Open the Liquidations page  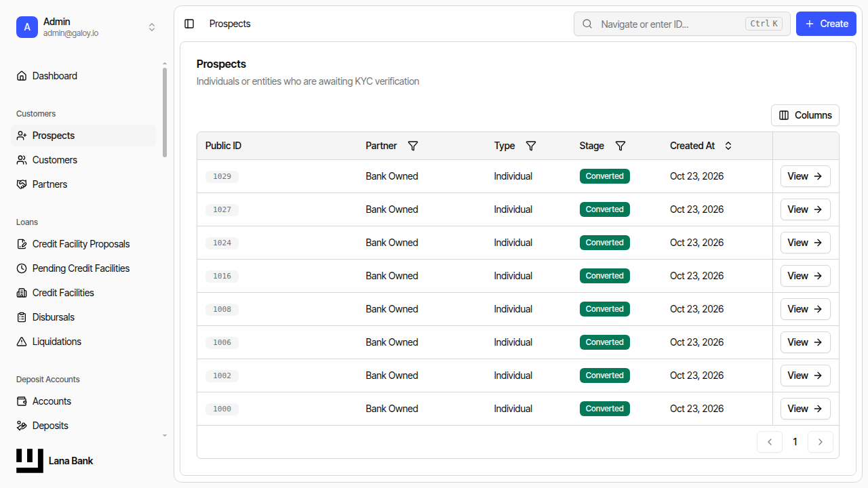pyautogui.click(x=84, y=342)
